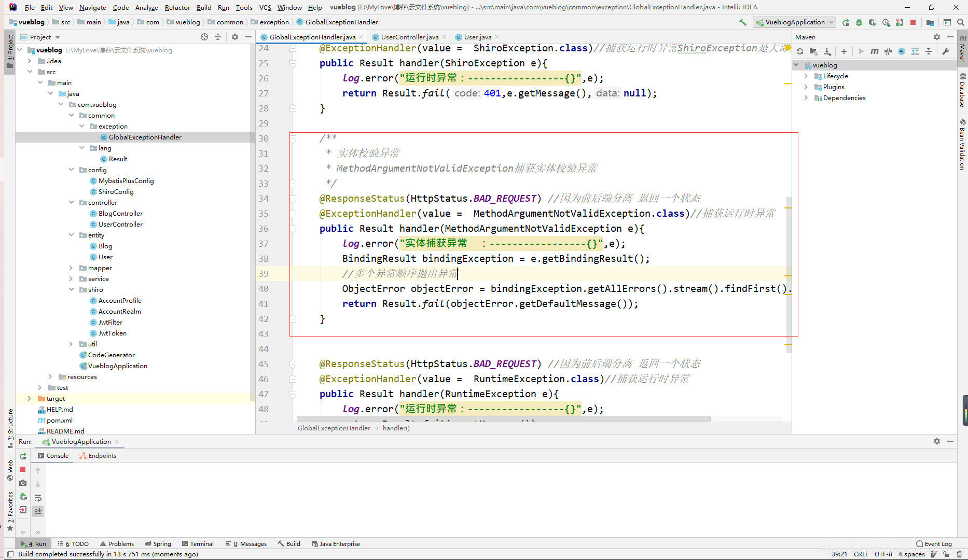Viewport: 968px width, 560px height.
Task: Open Java Enterprise tool window
Action: [336, 544]
